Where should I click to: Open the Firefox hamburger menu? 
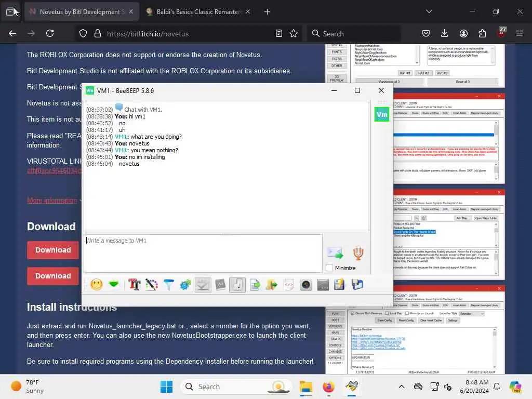(x=520, y=33)
